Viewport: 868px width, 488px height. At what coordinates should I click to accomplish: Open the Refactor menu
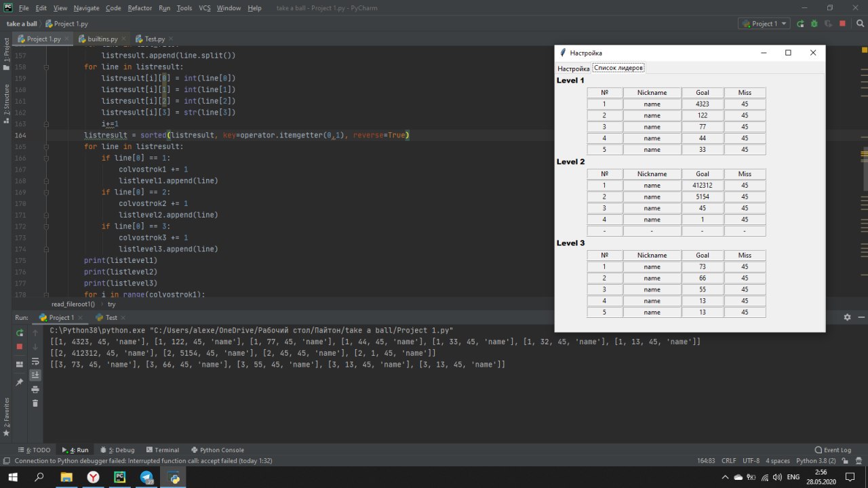140,8
